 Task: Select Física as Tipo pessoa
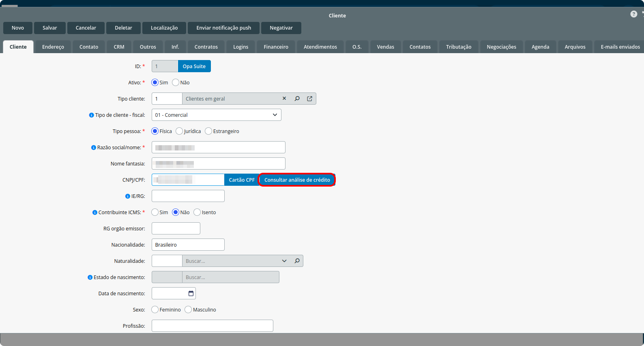155,131
